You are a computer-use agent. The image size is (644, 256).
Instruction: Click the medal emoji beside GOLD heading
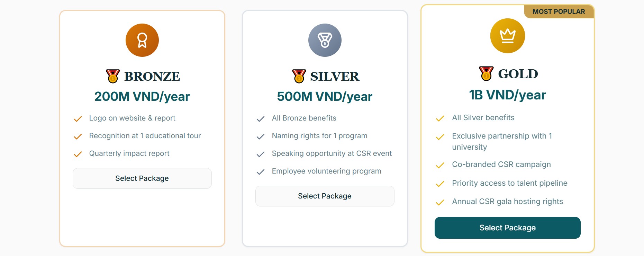pos(486,74)
